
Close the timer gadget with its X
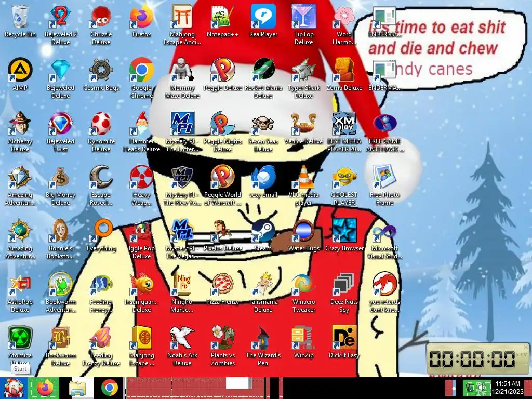[526, 347]
